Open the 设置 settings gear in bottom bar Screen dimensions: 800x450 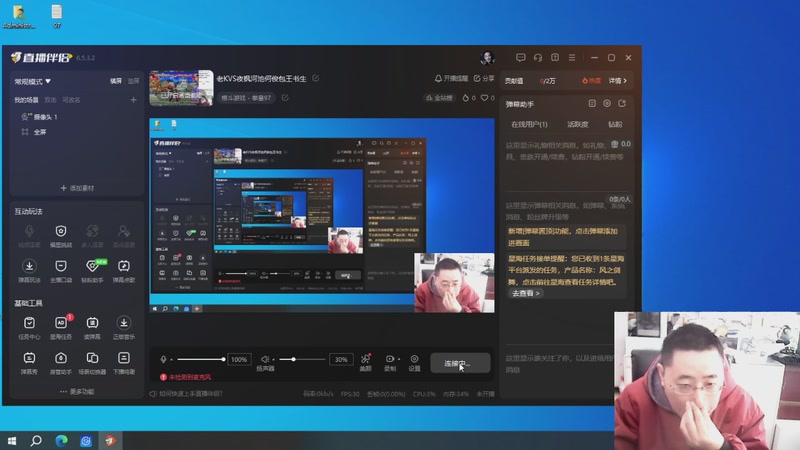(x=414, y=363)
